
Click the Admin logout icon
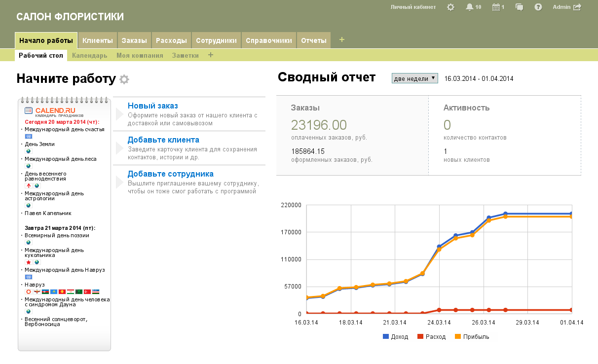click(x=577, y=7)
